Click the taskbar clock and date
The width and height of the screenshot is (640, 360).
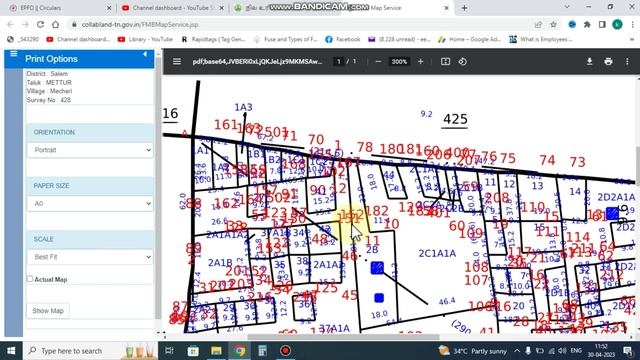coord(601,351)
